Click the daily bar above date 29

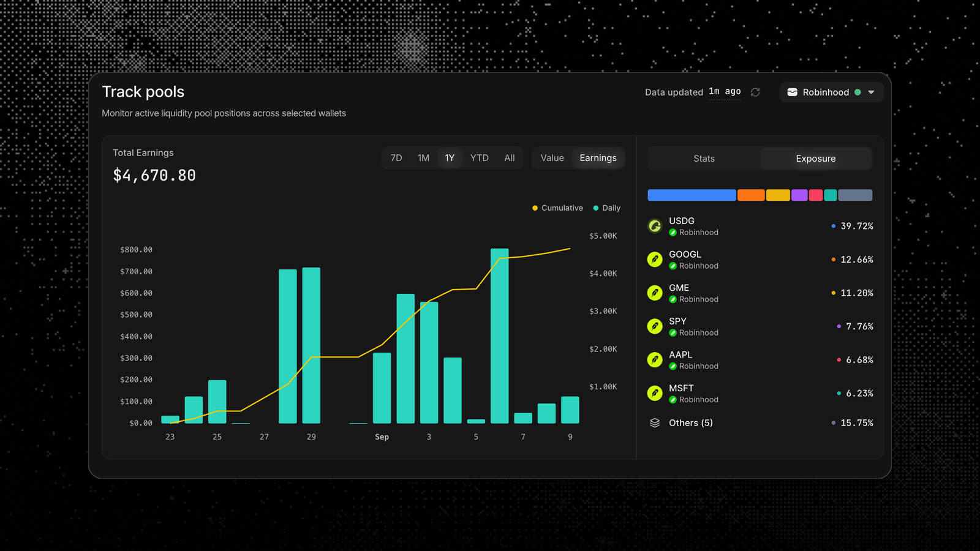click(x=311, y=345)
